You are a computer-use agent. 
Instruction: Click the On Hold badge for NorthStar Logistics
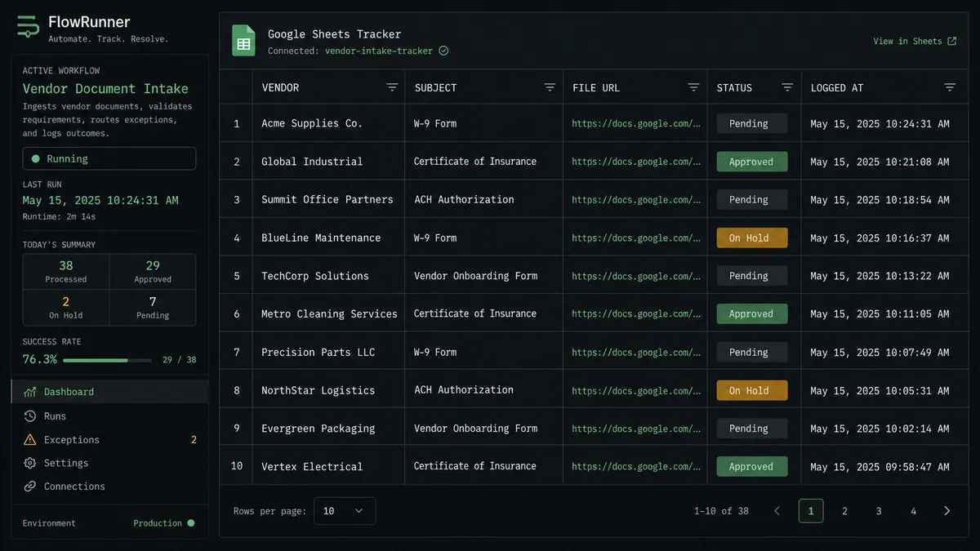(752, 390)
